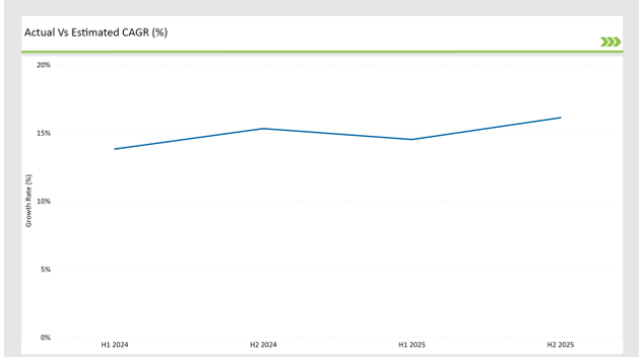Image resolution: width=644 pixels, height=362 pixels.
Task: Click the 20% y-axis tick label
Action: [44, 65]
